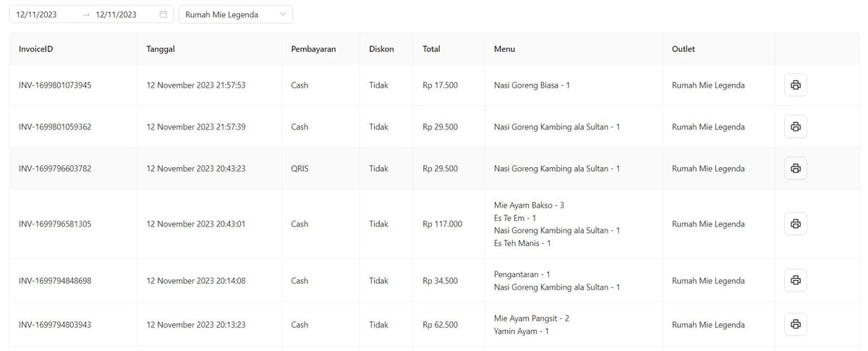868x351 pixels.
Task: Print invoice totaling Rp 117.000
Action: (795, 224)
